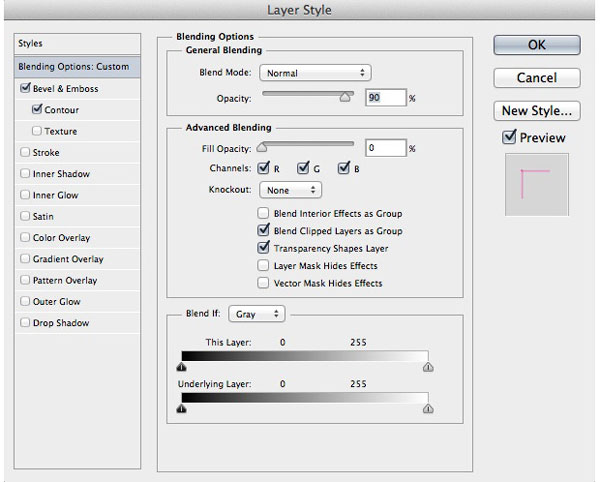600x482 pixels.
Task: Toggle the G channel checkbox
Action: point(303,168)
